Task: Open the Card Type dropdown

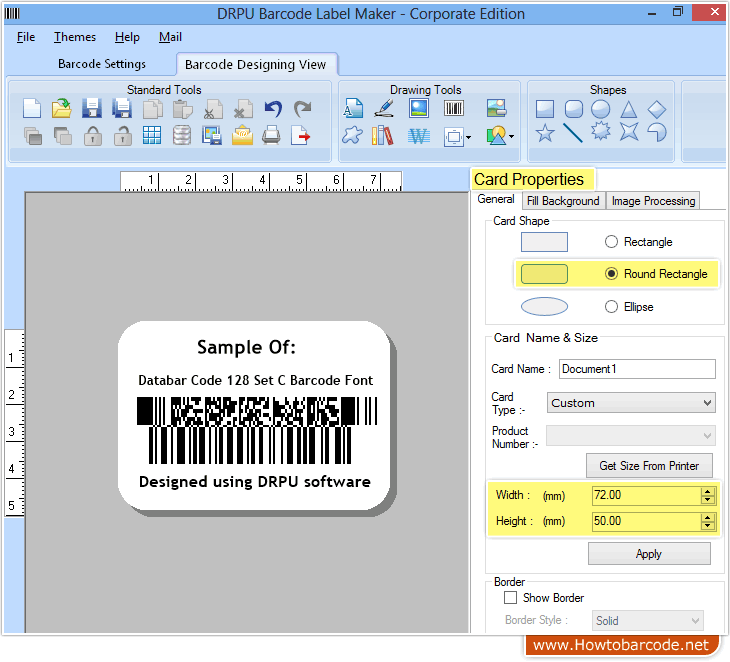Action: click(631, 403)
